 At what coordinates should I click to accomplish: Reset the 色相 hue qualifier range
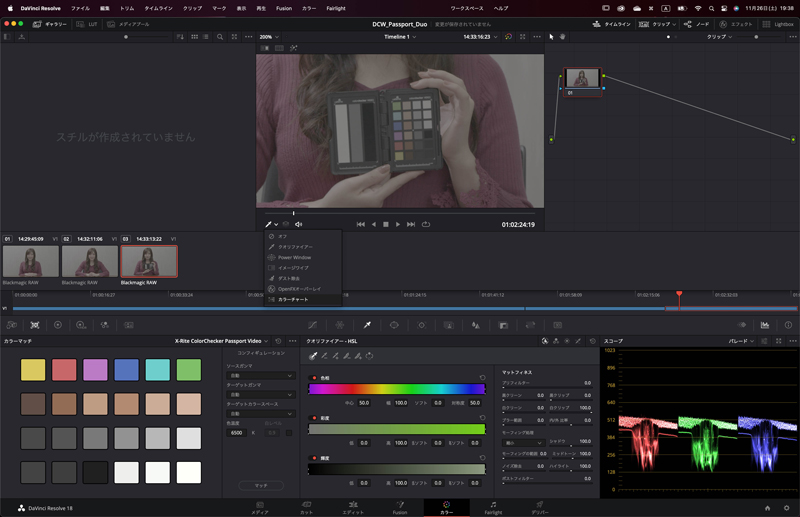(x=483, y=377)
